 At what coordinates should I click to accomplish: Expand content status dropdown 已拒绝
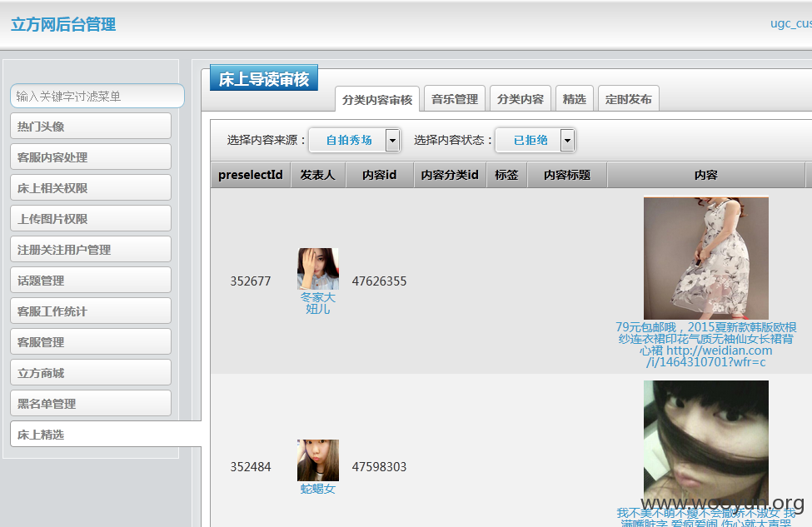click(536, 141)
